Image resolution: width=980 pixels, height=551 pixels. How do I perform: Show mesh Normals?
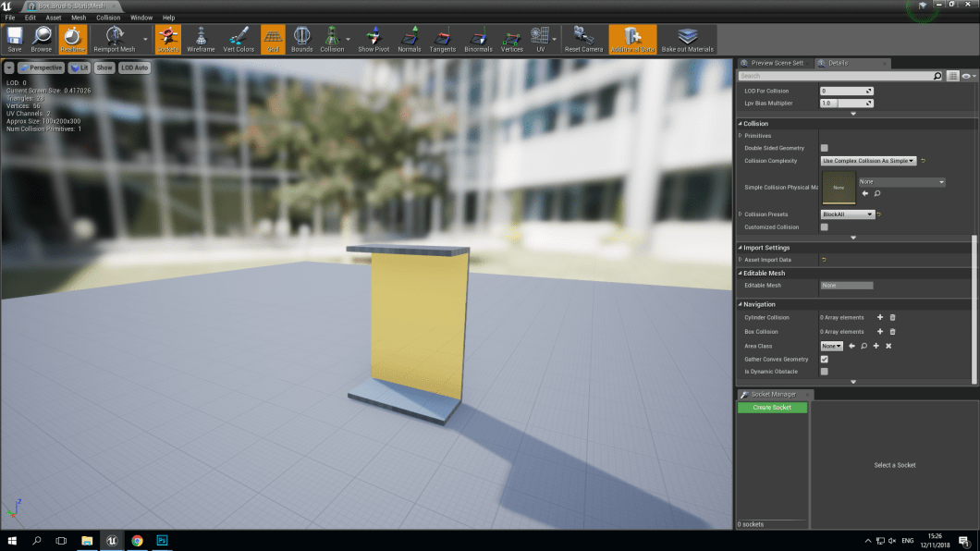409,39
